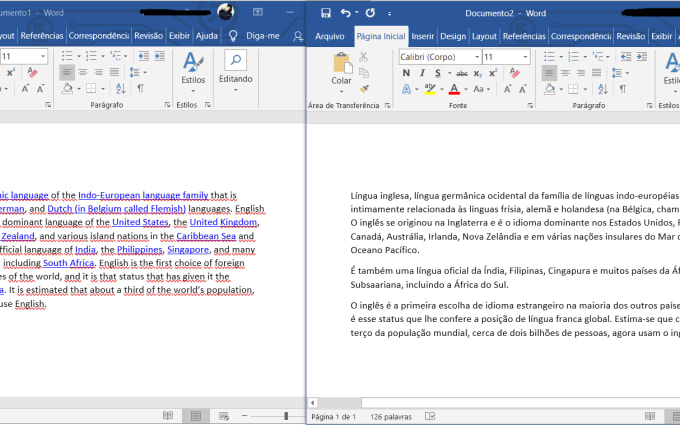Open the font size 11 dropdown in Documento2
Image resolution: width=680 pixels, height=425 pixels.
[525, 57]
